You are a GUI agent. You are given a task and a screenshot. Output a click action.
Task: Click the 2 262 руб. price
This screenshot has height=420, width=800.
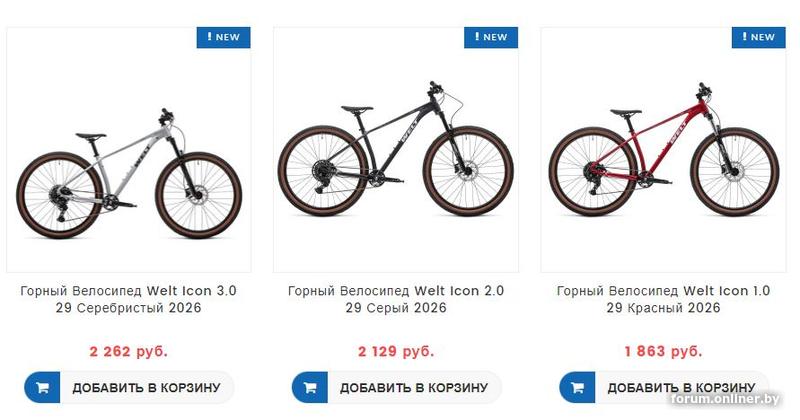(129, 351)
